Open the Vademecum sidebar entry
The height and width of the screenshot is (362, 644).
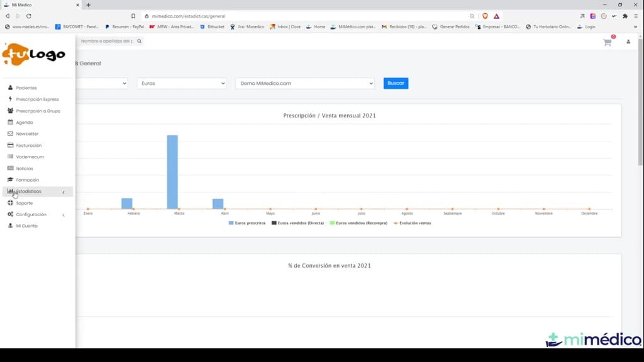[x=30, y=156]
